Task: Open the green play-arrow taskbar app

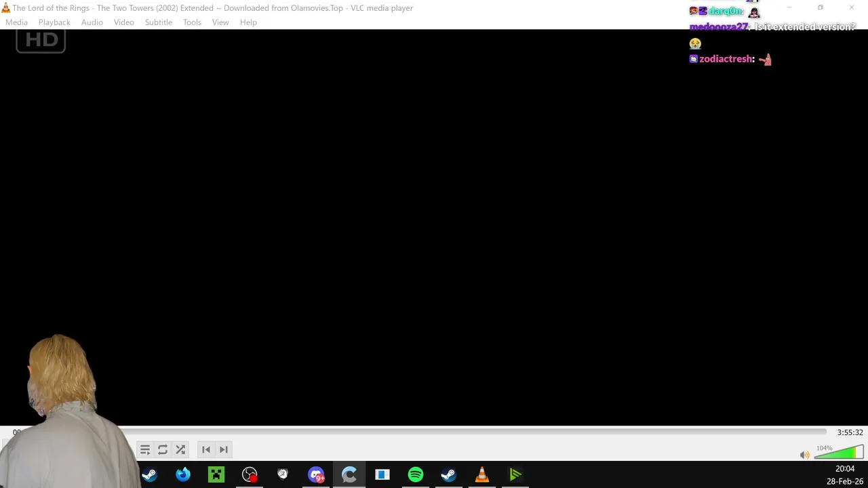Action: coord(515,475)
